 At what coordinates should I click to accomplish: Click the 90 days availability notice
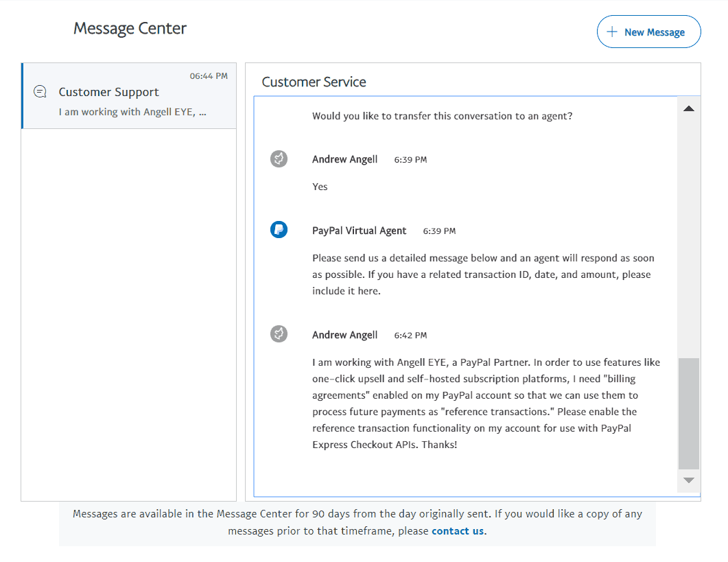point(357,522)
